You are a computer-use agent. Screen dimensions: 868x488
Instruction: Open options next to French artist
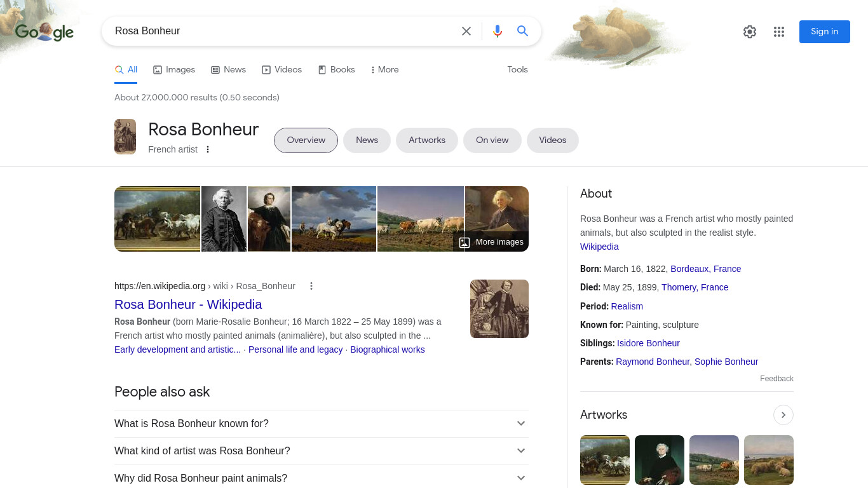[207, 149]
